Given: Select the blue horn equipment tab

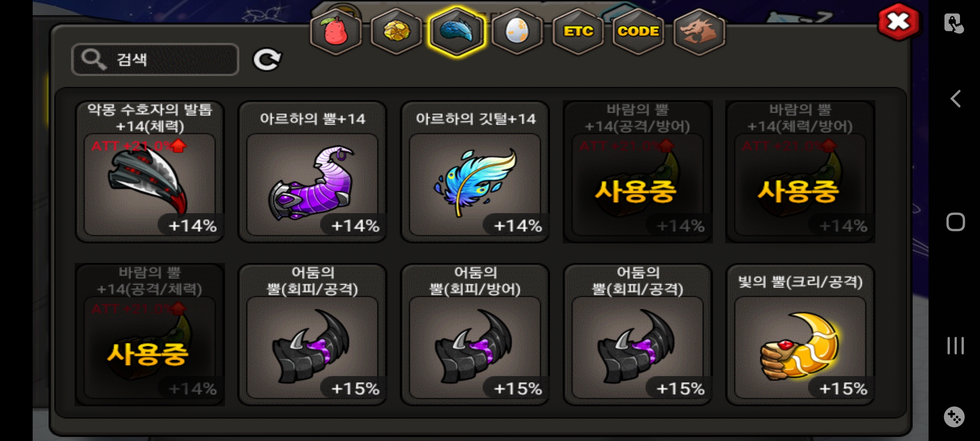Looking at the screenshot, I should [457, 32].
